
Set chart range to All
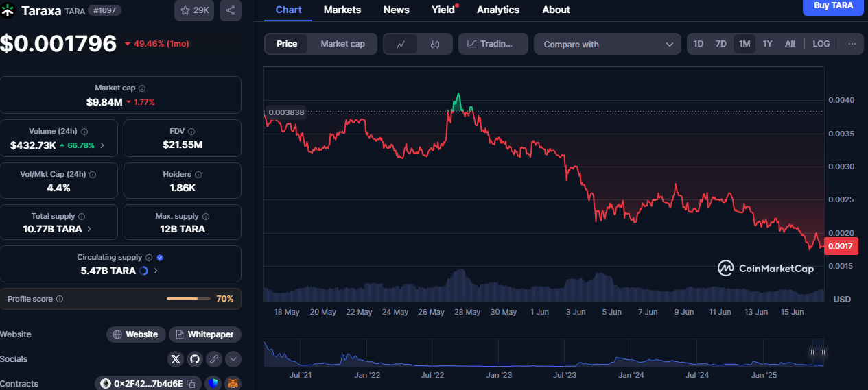790,44
